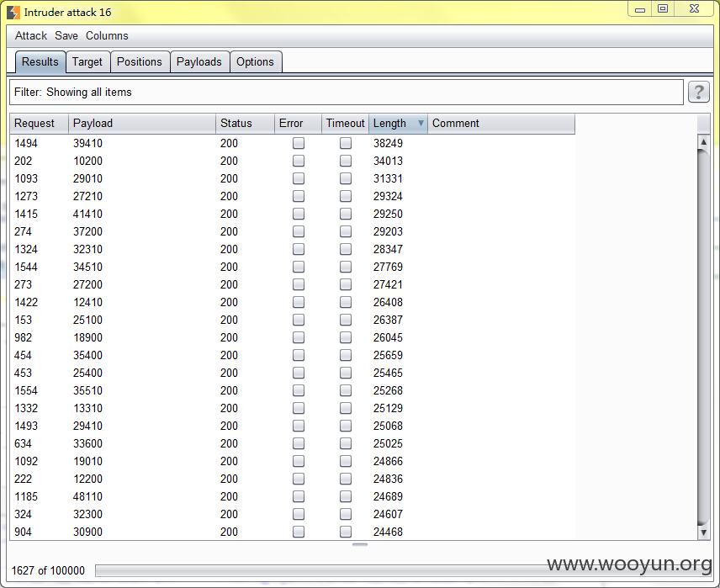The height and width of the screenshot is (588, 720).
Task: Toggle Timeout checkbox for request 153
Action: tap(346, 320)
